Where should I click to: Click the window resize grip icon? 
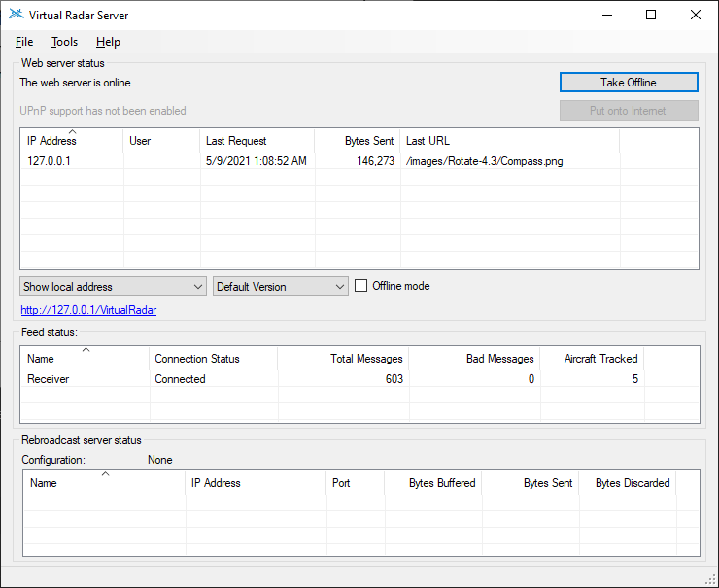[711, 580]
